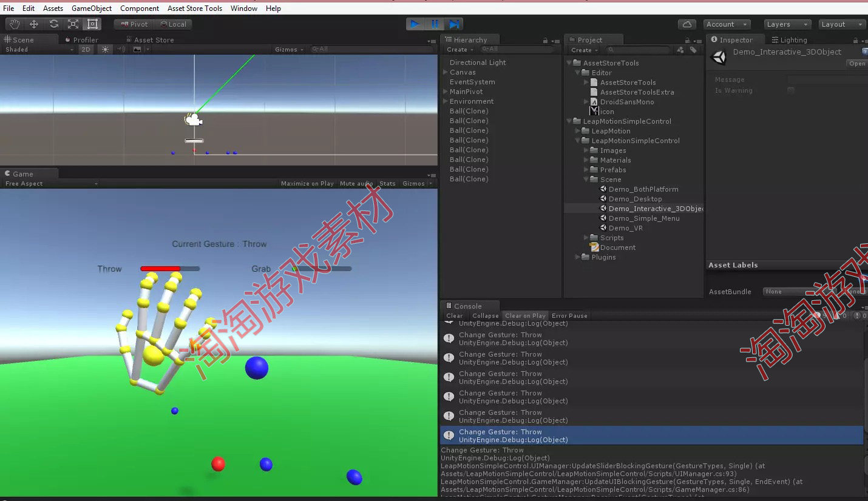868x501 pixels.
Task: Disable Clear on Play in Console
Action: (525, 315)
